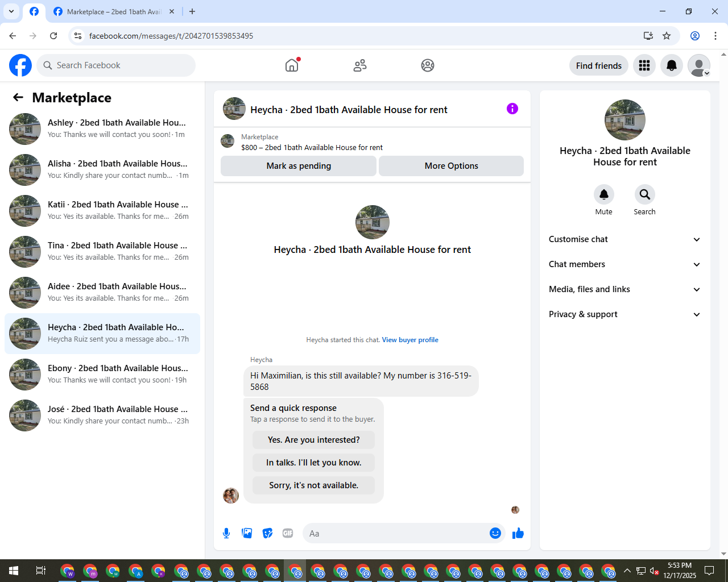Viewport: 728px width, 582px height.
Task: Open the Friends icon in top navigation
Action: [360, 65]
